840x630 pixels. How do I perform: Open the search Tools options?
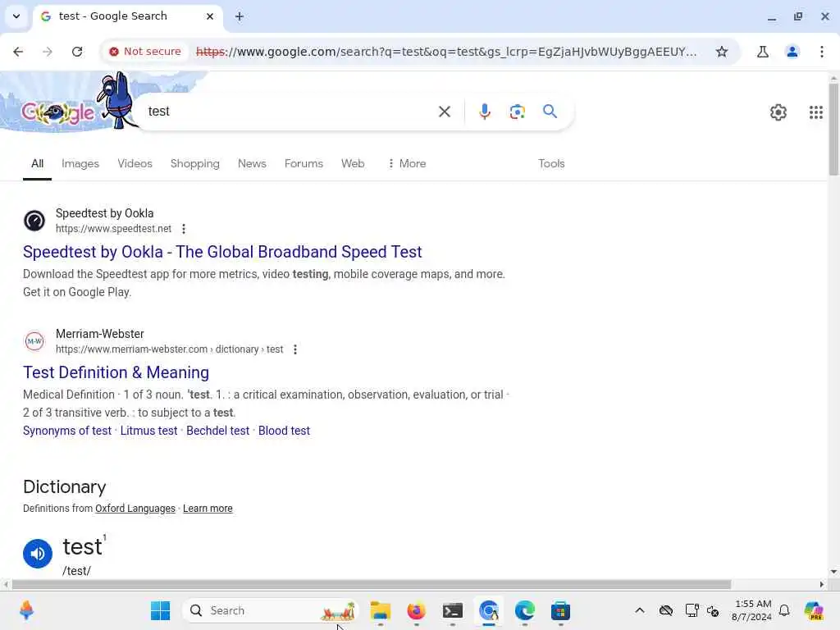coord(551,163)
